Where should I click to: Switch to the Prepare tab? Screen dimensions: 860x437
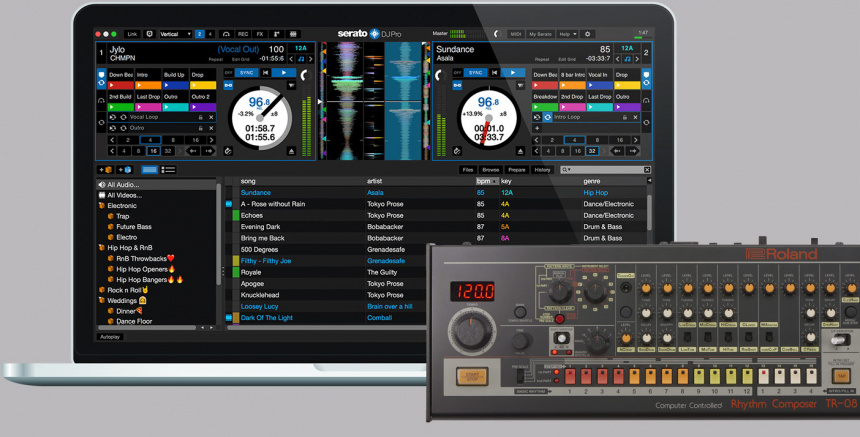(x=516, y=170)
